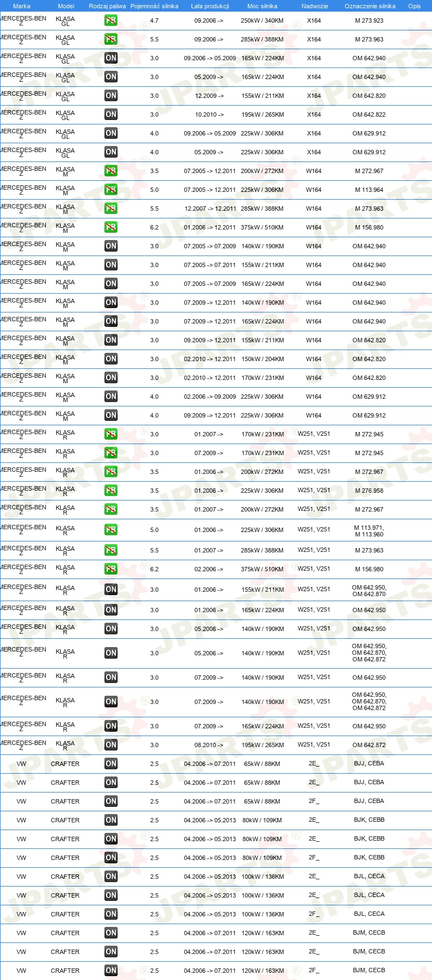
Task: Select the '150kW / 204KM' power cell
Action: click(x=262, y=359)
